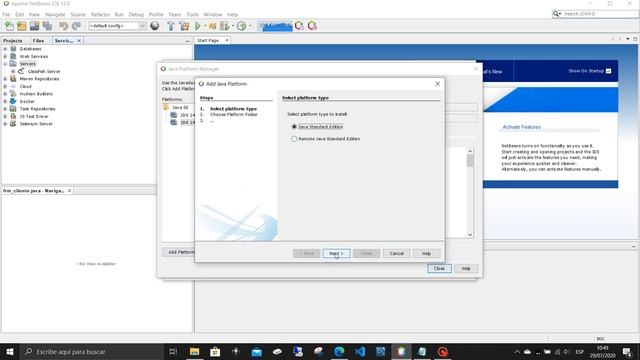This screenshot has width=640, height=360.
Task: Open File Explorer from taskbar
Action: tap(194, 351)
